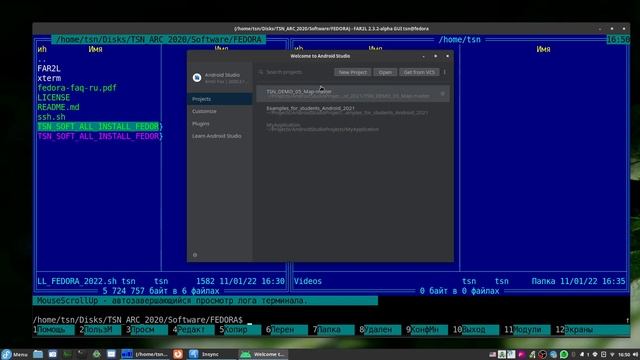Click F10 Выход in the key bar
The width and height of the screenshot is (640, 360).
(x=476, y=330)
